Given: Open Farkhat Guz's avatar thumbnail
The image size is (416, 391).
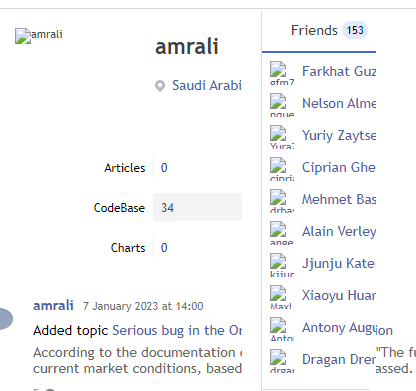Looking at the screenshot, I should (x=282, y=73).
